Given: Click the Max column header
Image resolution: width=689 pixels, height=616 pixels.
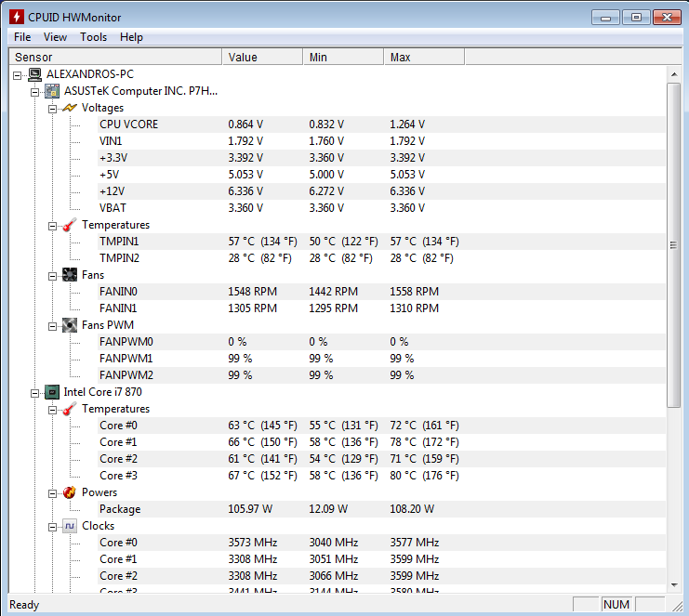Looking at the screenshot, I should click(425, 57).
